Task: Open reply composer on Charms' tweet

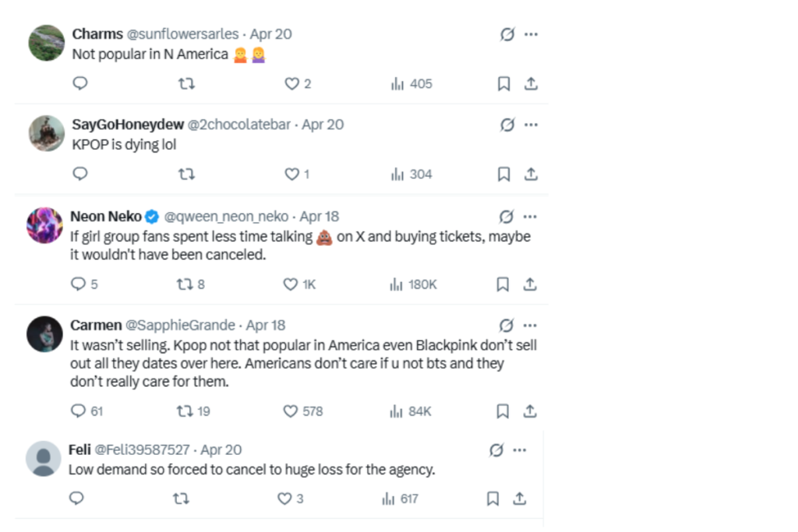Action: pyautogui.click(x=80, y=83)
